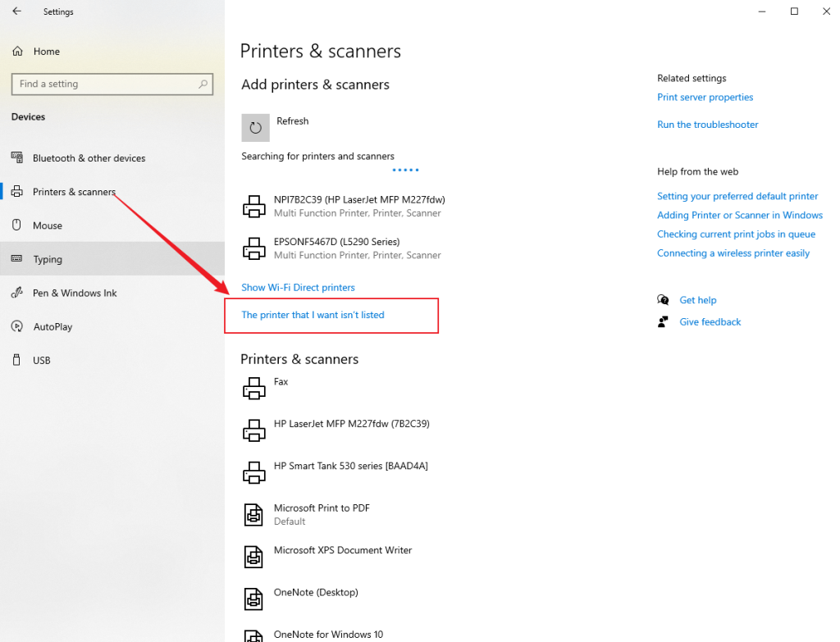The width and height of the screenshot is (840, 642).
Task: Run the troubleshooter
Action: click(707, 125)
